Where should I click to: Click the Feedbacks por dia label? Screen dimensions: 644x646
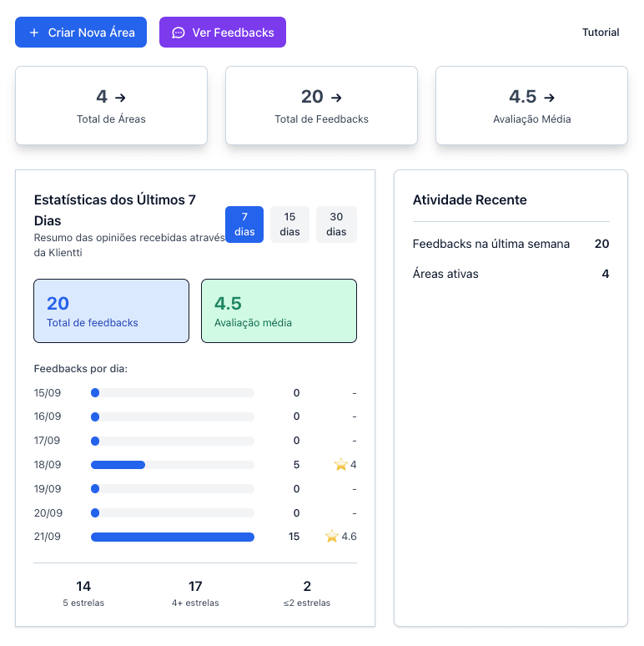81,369
